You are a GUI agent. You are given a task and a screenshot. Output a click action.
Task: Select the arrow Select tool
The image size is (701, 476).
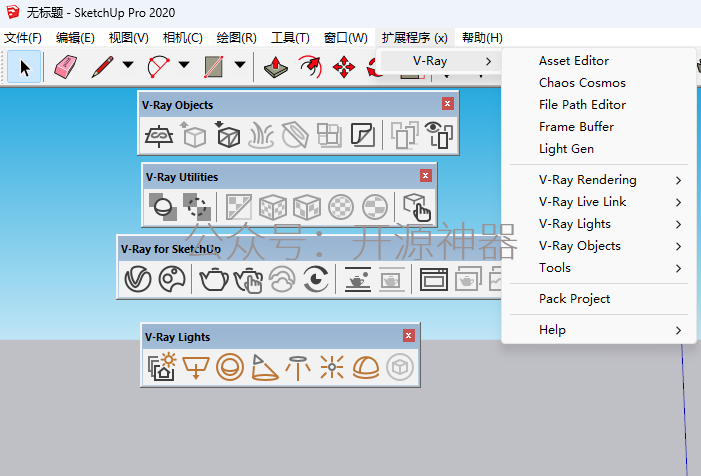pos(25,67)
